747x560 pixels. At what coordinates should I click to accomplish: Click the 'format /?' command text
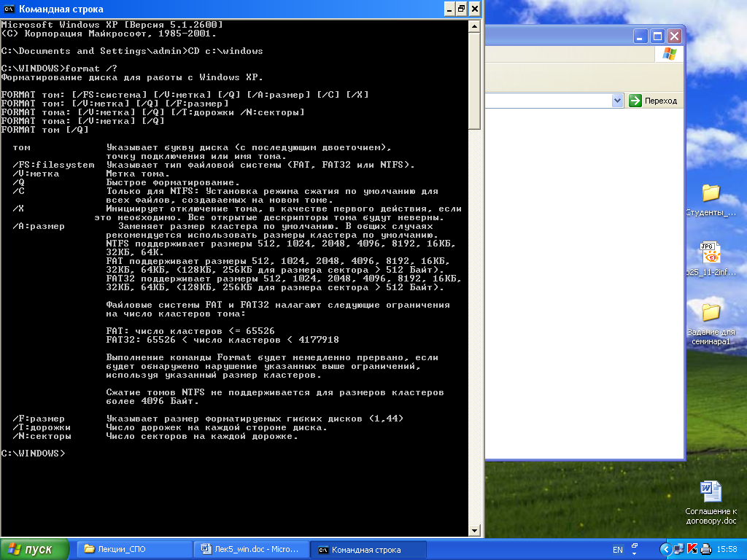tap(91, 69)
